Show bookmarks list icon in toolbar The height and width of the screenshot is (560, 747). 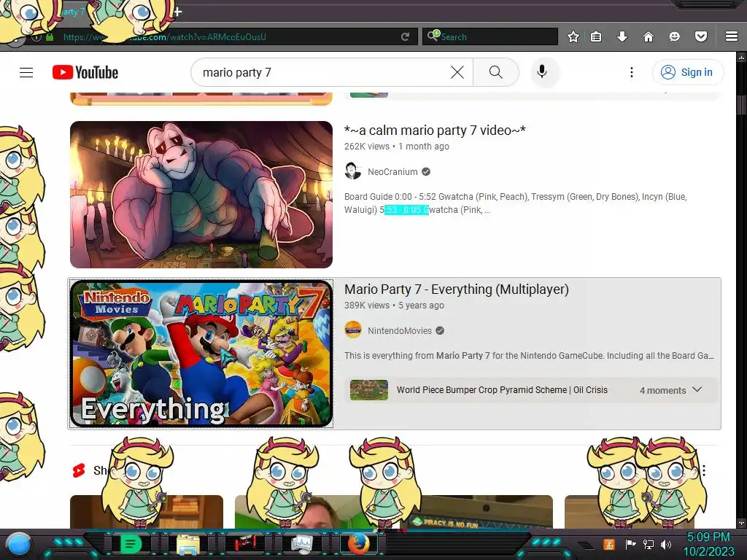click(596, 36)
